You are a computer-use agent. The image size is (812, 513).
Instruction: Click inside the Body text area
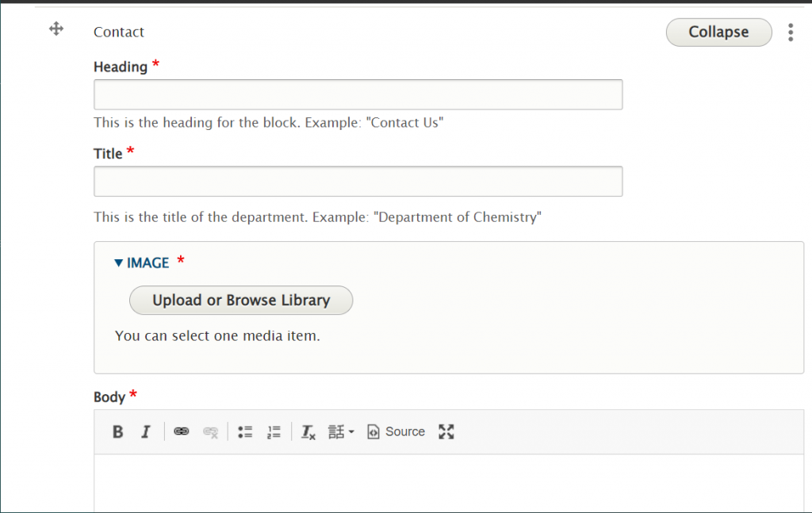point(448,484)
